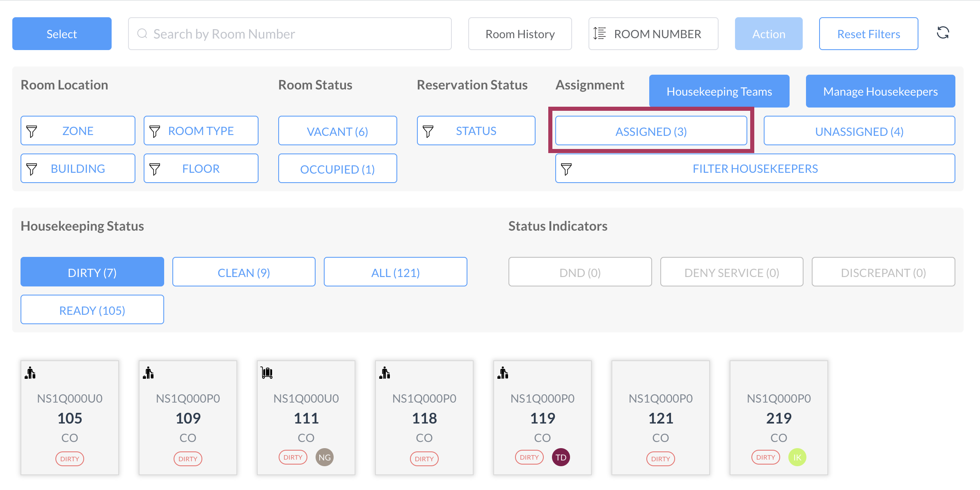This screenshot has width=980, height=490.
Task: Expand the FILTER HOUSEKEEPERS dropdown
Action: [x=755, y=169]
